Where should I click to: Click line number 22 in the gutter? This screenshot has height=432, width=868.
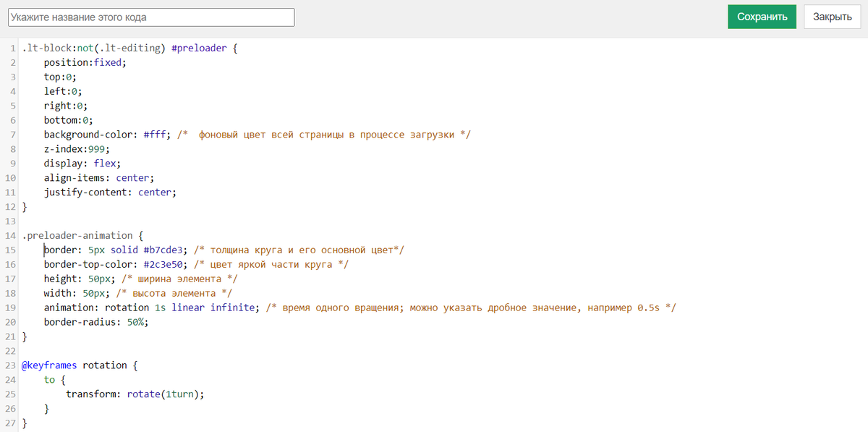tap(10, 350)
